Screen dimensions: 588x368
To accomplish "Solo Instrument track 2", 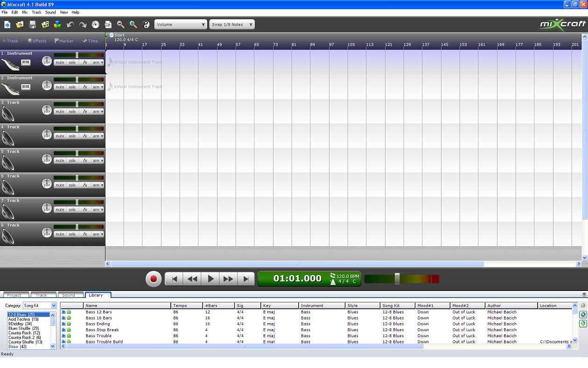I will coord(72,87).
